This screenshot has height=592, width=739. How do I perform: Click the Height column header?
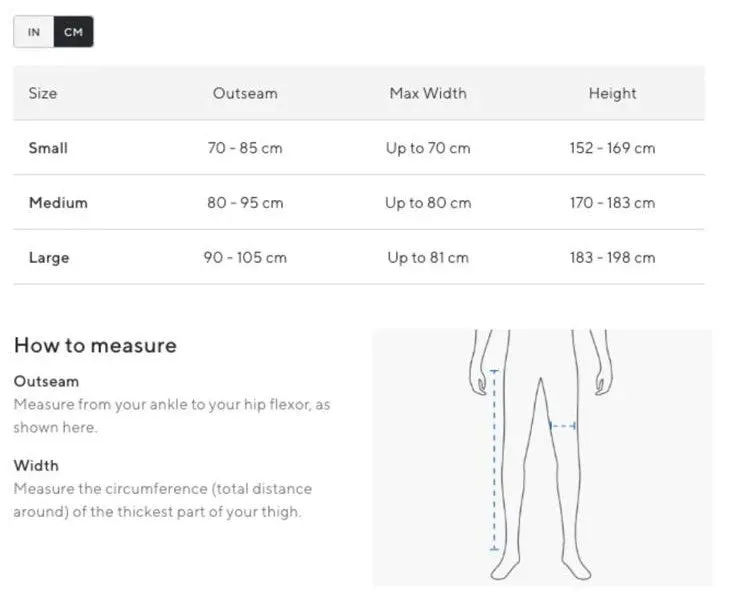tap(612, 94)
